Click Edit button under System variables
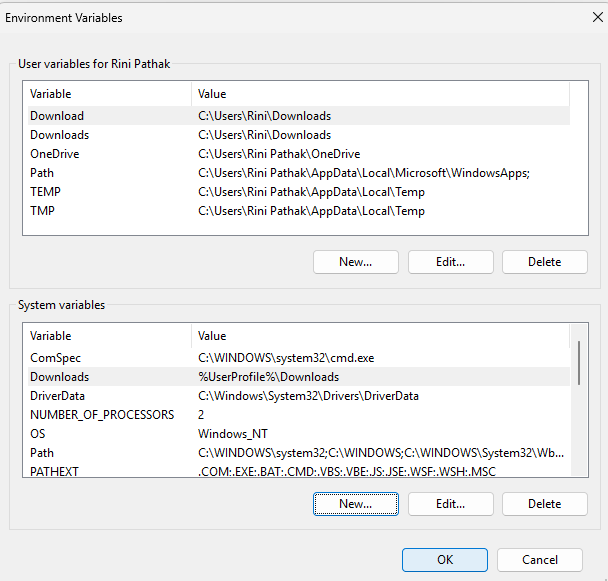The height and width of the screenshot is (581, 608). pos(450,504)
